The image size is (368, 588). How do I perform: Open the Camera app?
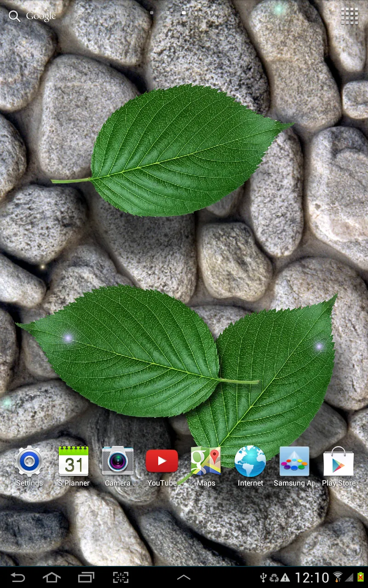[x=118, y=466]
